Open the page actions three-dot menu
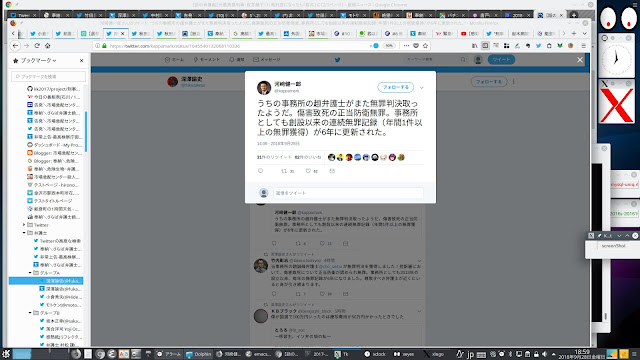This screenshot has height=360, width=640. (406, 46)
